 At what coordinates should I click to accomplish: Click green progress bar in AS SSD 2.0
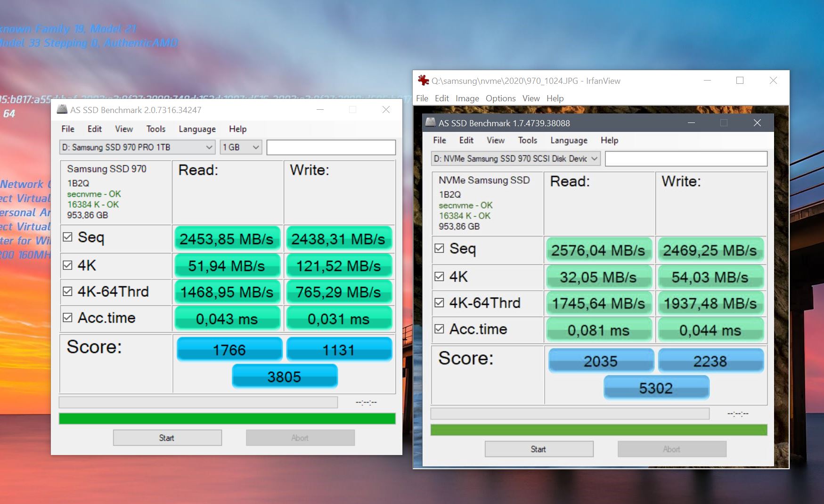tap(227, 419)
